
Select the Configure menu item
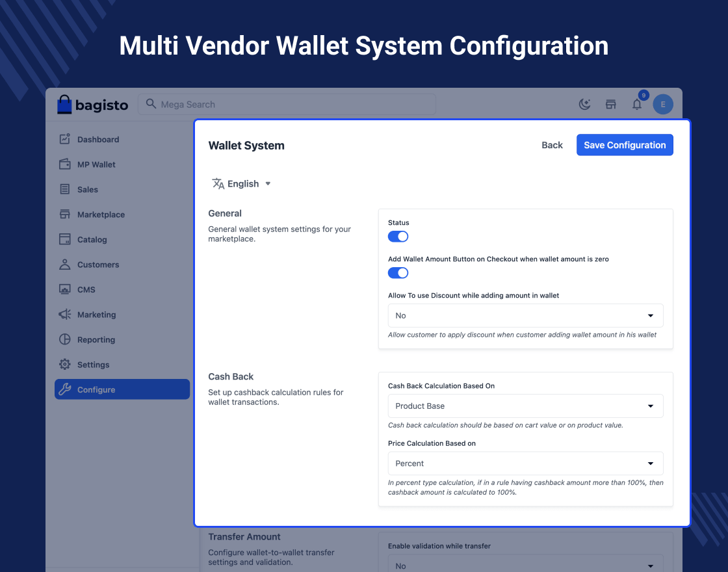pos(122,389)
